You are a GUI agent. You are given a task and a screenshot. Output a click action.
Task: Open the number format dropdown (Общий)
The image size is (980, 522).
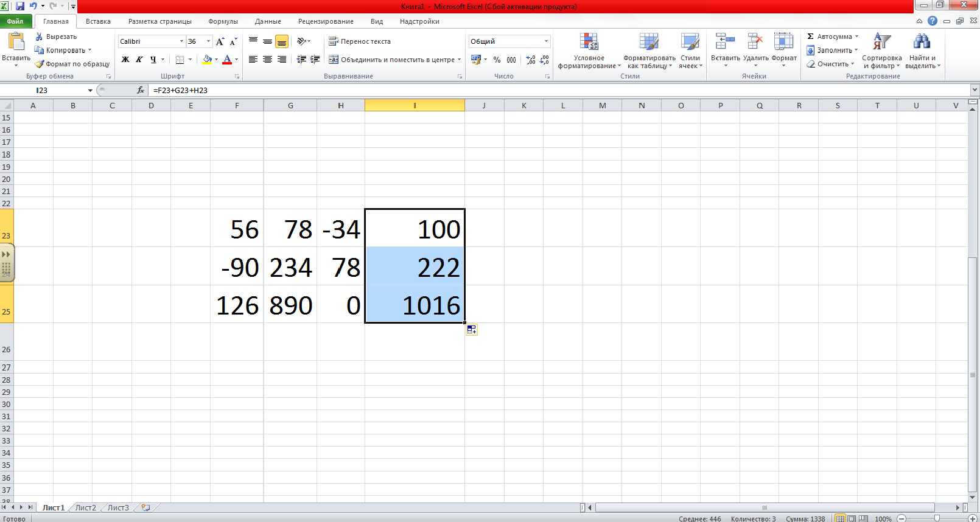[x=546, y=41]
